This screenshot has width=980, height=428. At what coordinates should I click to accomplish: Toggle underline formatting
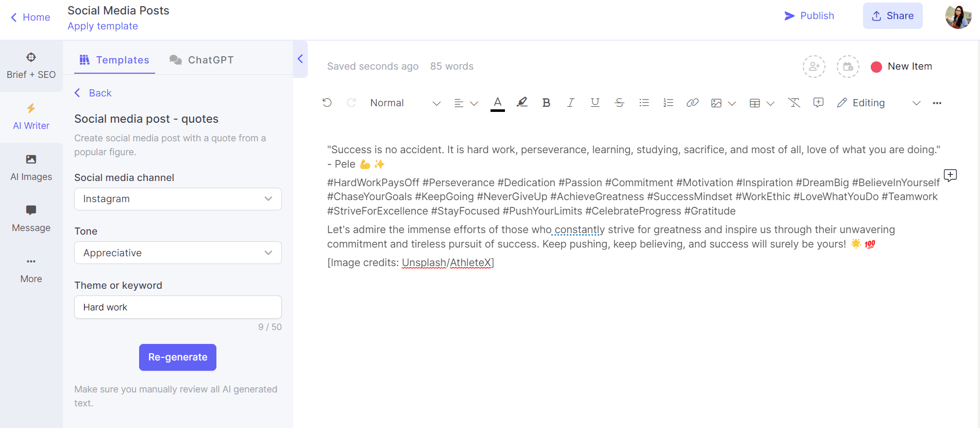(x=595, y=103)
